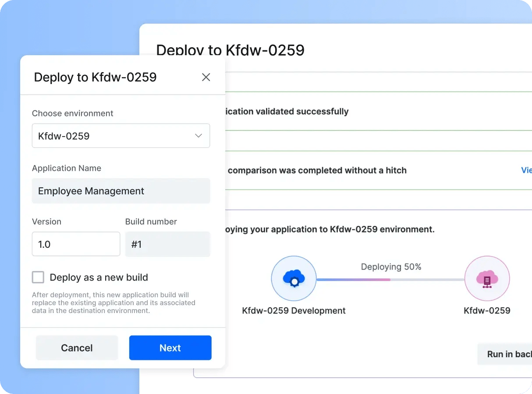Click the Kfdw-0259 Development source label
Image resolution: width=532 pixels, height=394 pixels.
coord(294,311)
